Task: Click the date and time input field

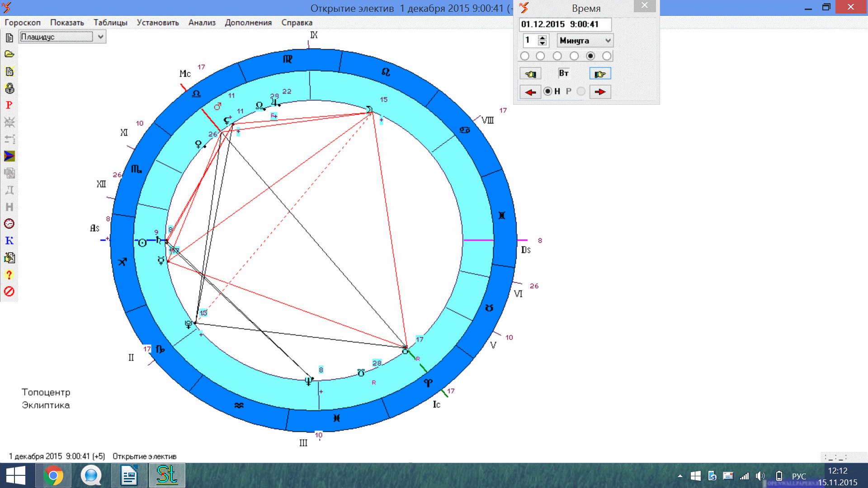Action: pyautogui.click(x=565, y=24)
